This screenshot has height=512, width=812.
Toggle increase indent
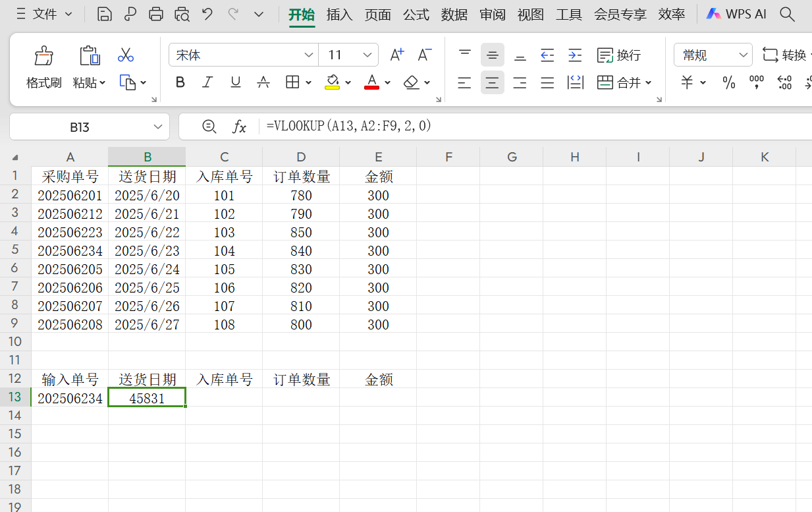click(x=575, y=55)
